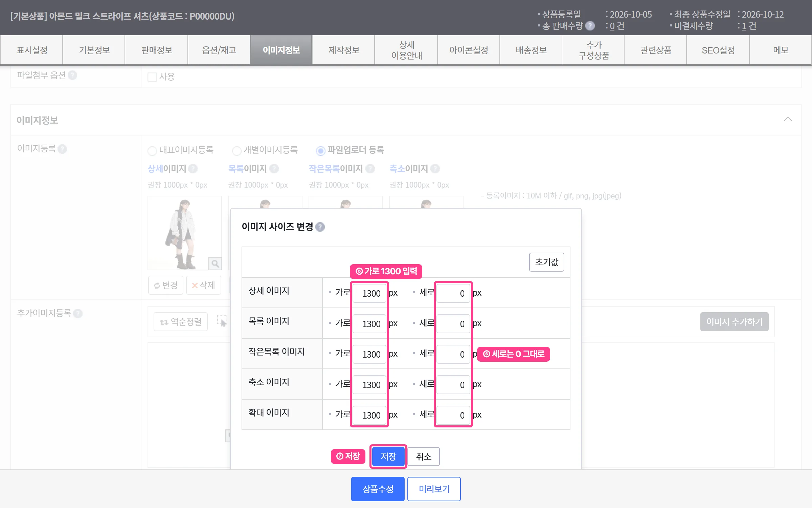
Task: Go to the 배송정보 tab
Action: pyautogui.click(x=531, y=50)
